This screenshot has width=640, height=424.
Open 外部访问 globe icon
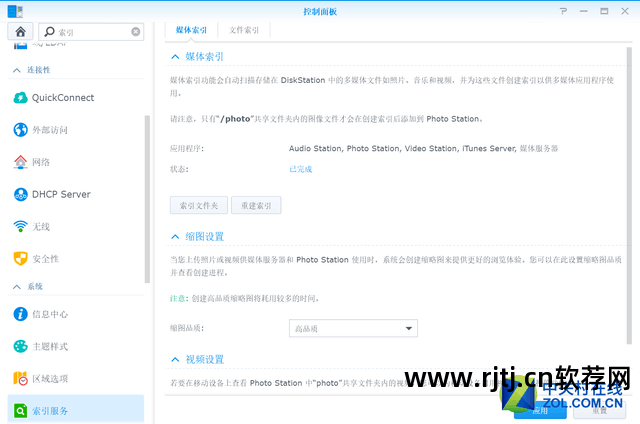(x=20, y=130)
